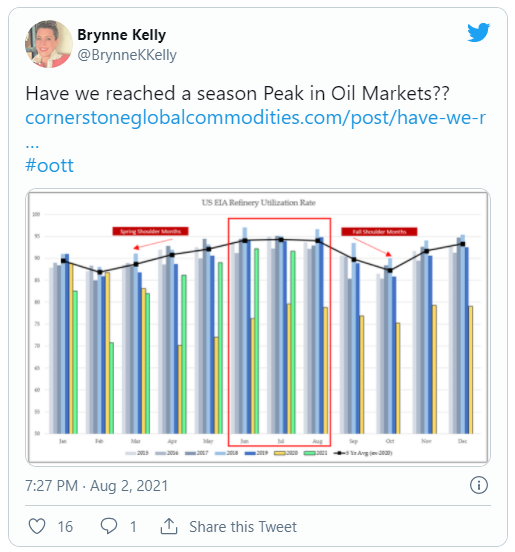Click the reply count 1

click(133, 527)
